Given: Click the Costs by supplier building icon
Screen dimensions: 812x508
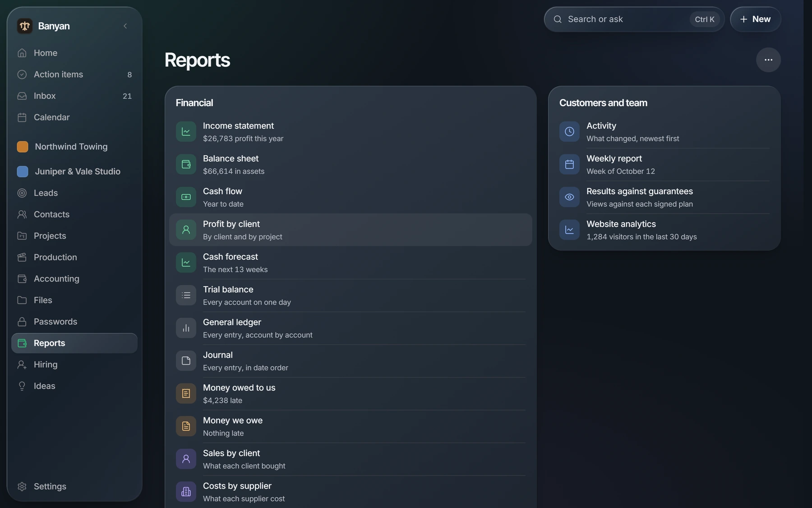Looking at the screenshot, I should coord(186,492).
